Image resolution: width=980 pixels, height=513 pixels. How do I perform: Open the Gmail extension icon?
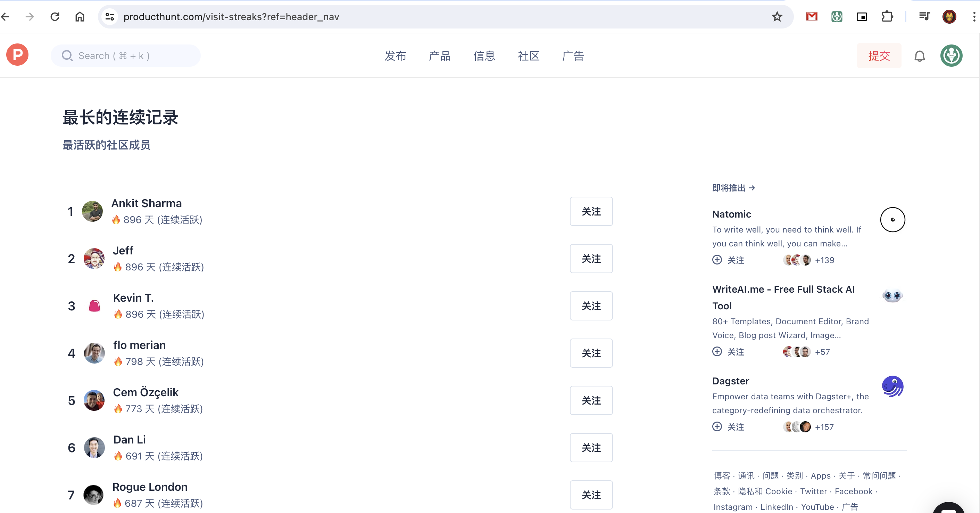tap(812, 16)
